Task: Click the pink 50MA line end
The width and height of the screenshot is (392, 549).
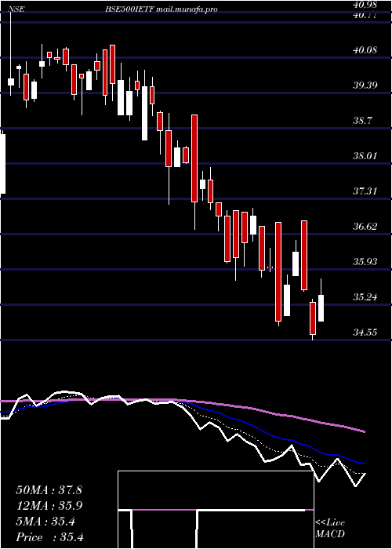Action: tap(365, 431)
